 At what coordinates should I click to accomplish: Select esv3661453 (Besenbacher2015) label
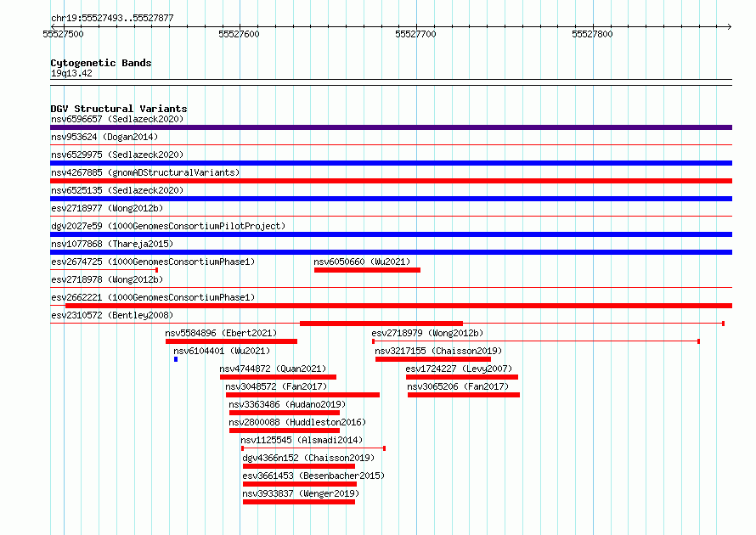tap(314, 476)
